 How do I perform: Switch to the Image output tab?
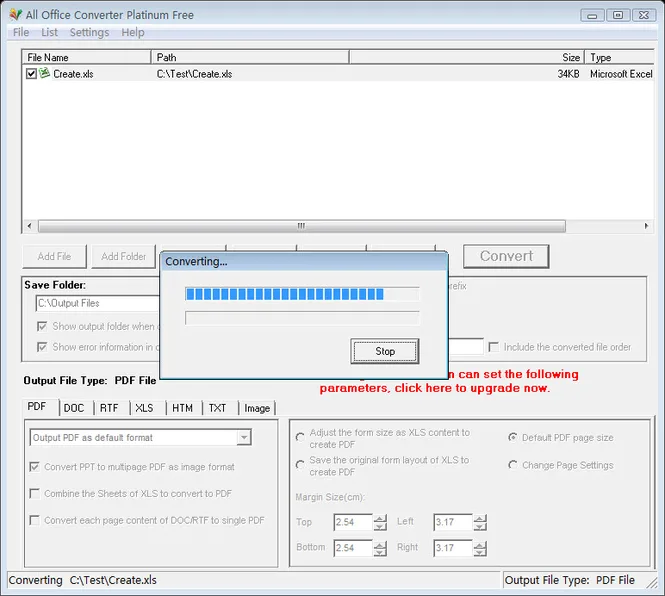click(257, 408)
